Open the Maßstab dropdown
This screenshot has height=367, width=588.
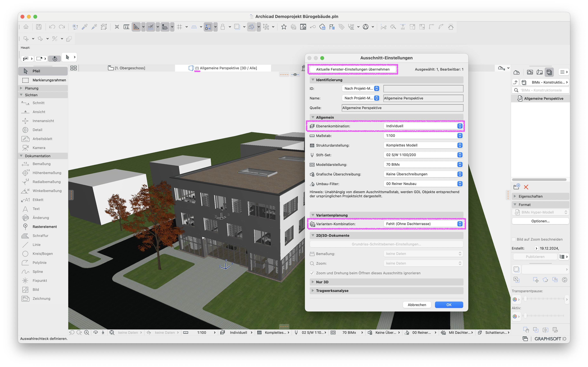point(423,136)
